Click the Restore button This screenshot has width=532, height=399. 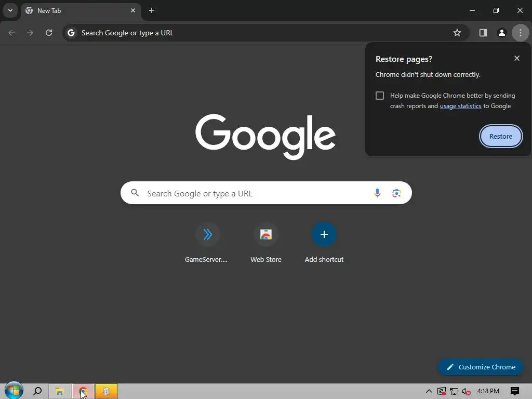(501, 137)
